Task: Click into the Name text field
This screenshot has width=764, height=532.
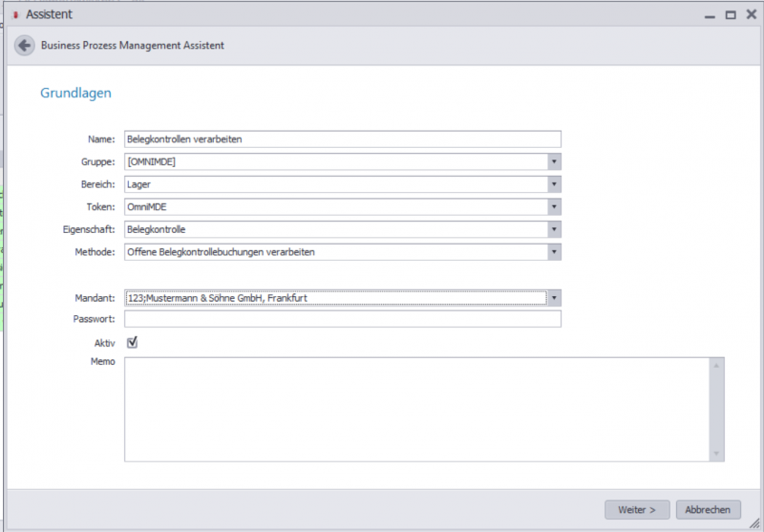Action: [342, 139]
